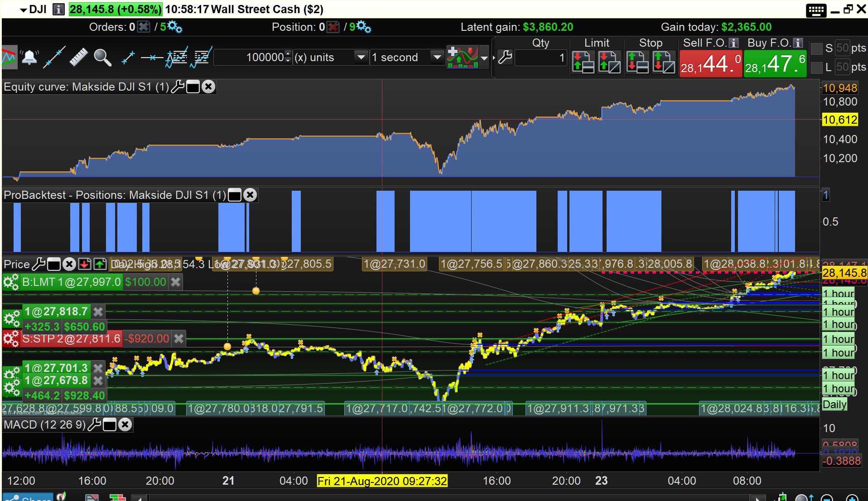Place a sell Stop order
This screenshot has height=501, width=868.
(x=637, y=62)
